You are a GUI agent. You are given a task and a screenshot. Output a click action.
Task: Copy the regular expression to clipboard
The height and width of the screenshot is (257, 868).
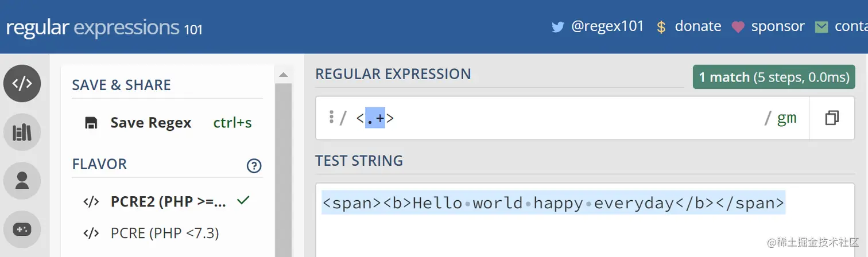[x=832, y=118]
